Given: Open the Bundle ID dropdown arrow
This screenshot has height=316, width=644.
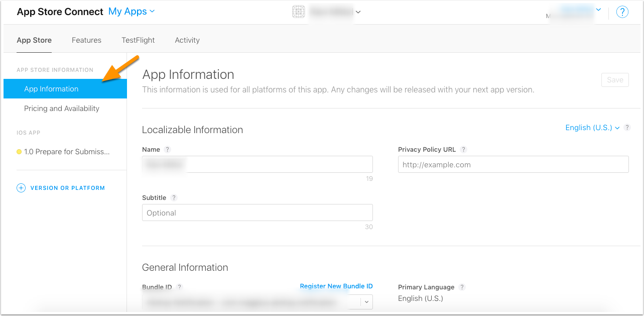Looking at the screenshot, I should click(366, 302).
